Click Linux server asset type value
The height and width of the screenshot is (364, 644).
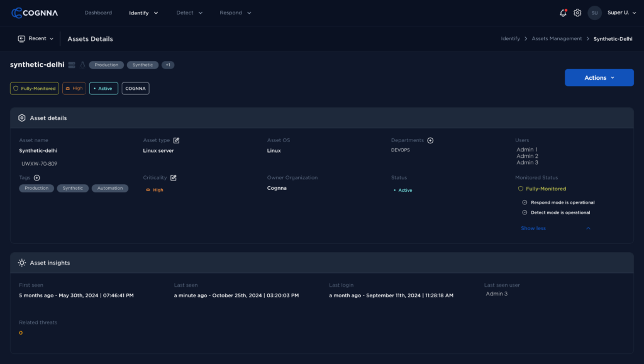tap(158, 151)
